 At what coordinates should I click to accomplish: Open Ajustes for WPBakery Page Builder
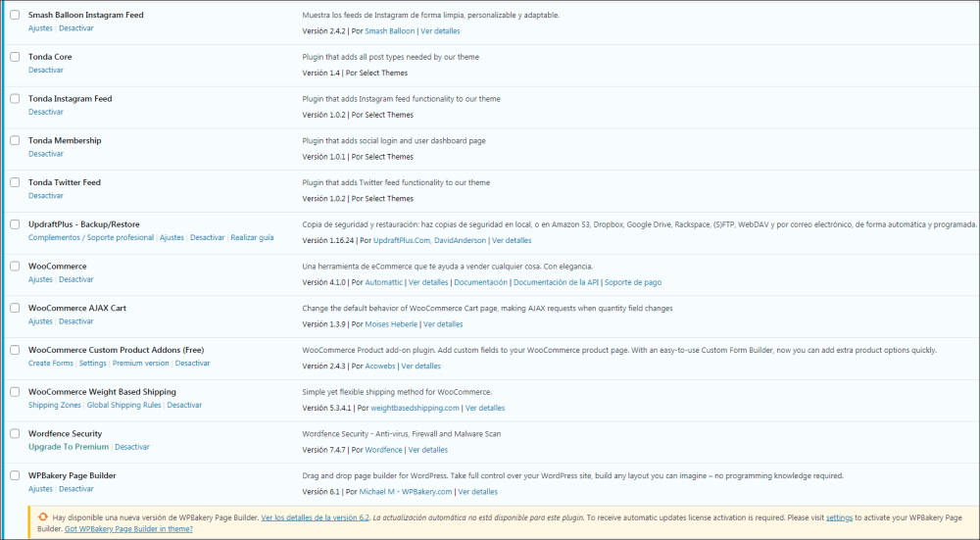[x=40, y=489]
